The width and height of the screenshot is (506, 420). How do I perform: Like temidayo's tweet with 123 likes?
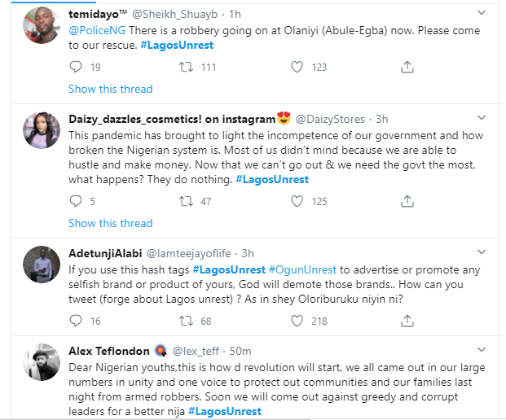click(x=297, y=68)
